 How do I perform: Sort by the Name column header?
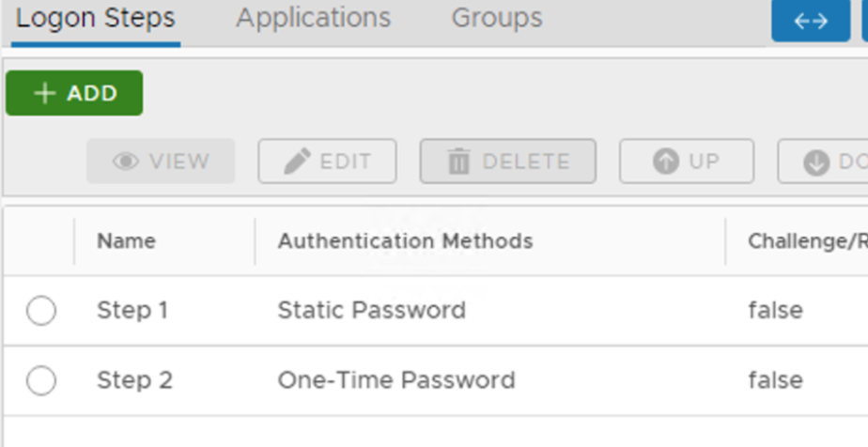pos(126,241)
